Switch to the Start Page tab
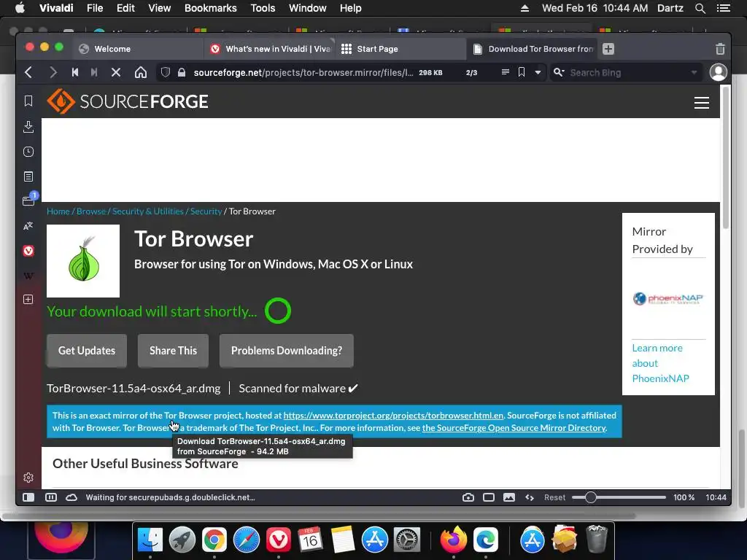 pyautogui.click(x=401, y=49)
